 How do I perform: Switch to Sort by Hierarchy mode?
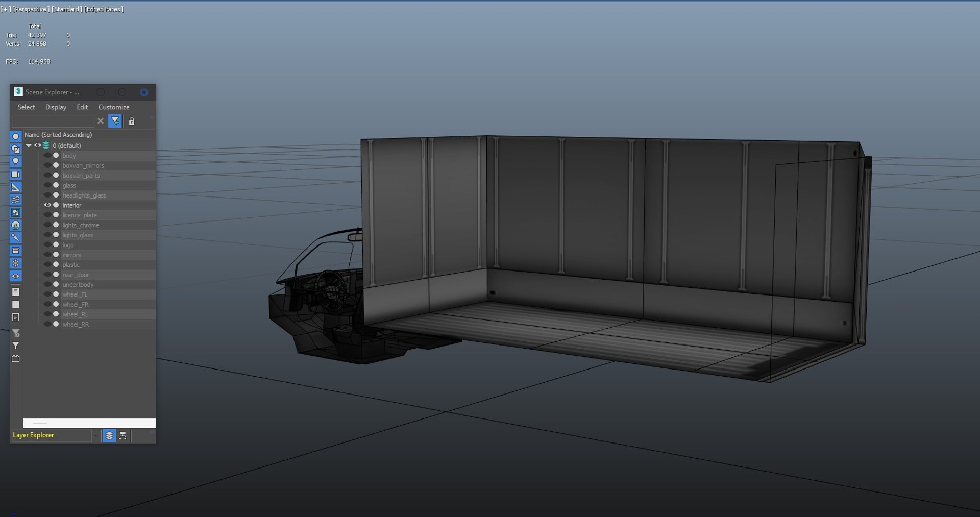122,436
